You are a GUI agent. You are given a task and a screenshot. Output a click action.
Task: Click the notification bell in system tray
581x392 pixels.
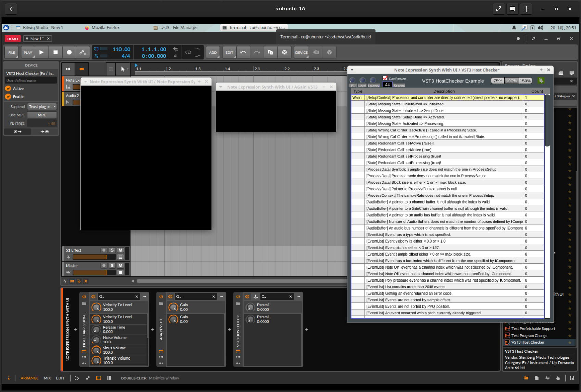[x=514, y=28]
